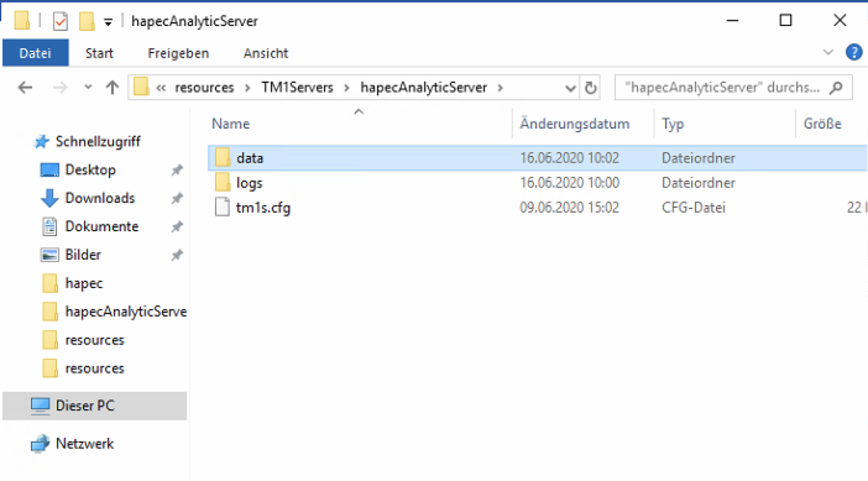868x481 pixels.
Task: Open the Freigeben ribbon tab
Action: click(178, 53)
